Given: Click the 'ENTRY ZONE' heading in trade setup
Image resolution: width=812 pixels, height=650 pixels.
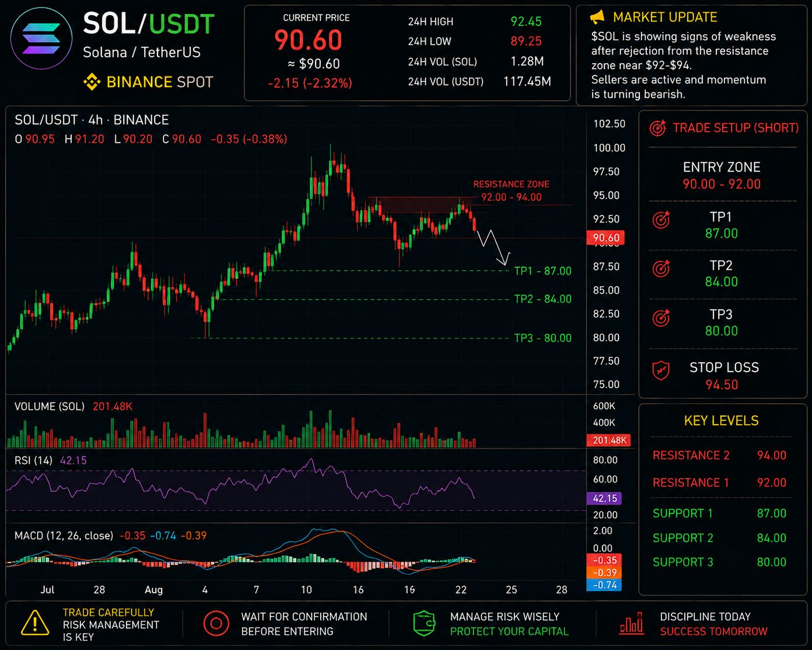Looking at the screenshot, I should (x=722, y=167).
